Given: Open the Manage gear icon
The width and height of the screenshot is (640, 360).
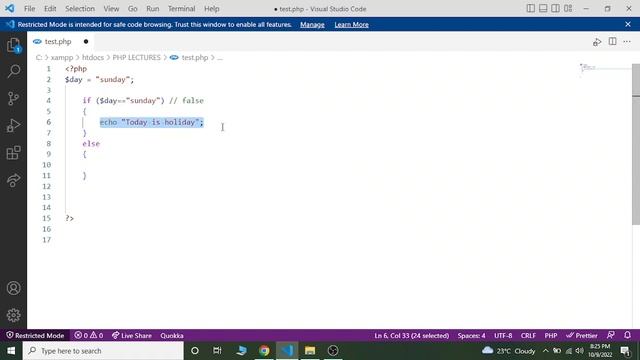Looking at the screenshot, I should tap(13, 315).
